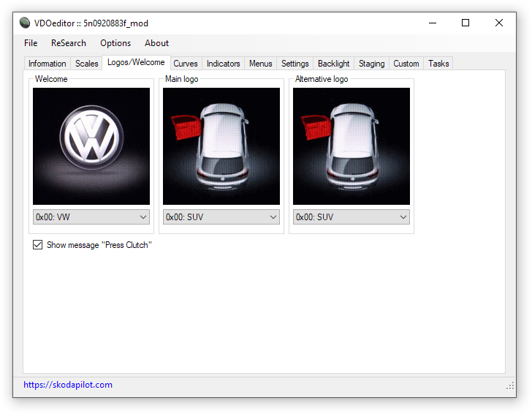532x414 pixels.
Task: Select the Logos/Welcome tab
Action: pyautogui.click(x=136, y=62)
